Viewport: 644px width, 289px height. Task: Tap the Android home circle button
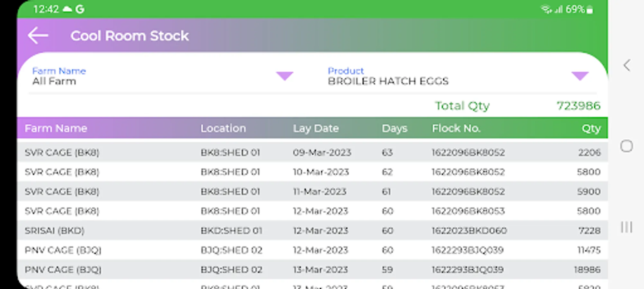[x=626, y=146]
